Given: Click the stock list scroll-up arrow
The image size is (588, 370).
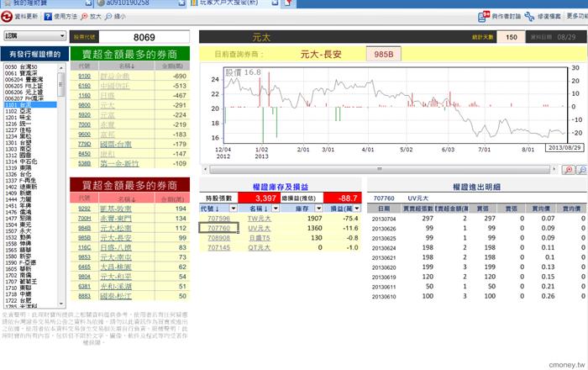Looking at the screenshot, I should pos(61,67).
